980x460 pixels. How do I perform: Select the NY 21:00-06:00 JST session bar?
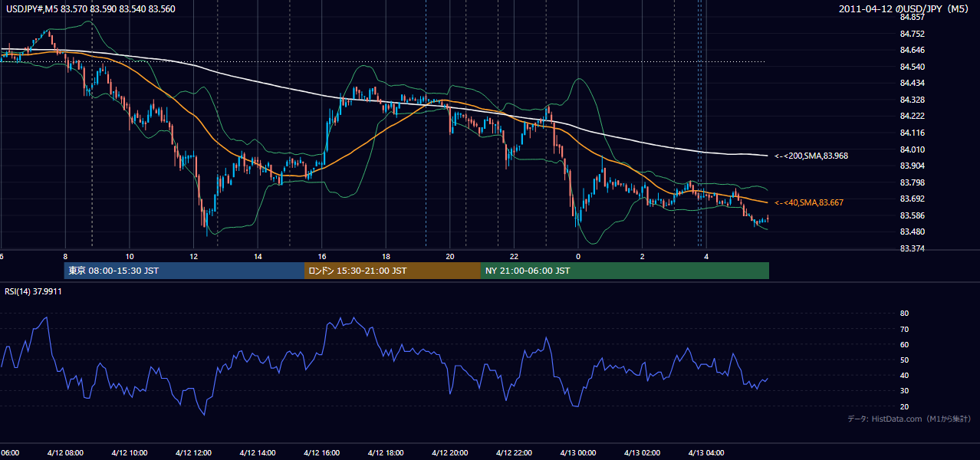click(x=625, y=271)
